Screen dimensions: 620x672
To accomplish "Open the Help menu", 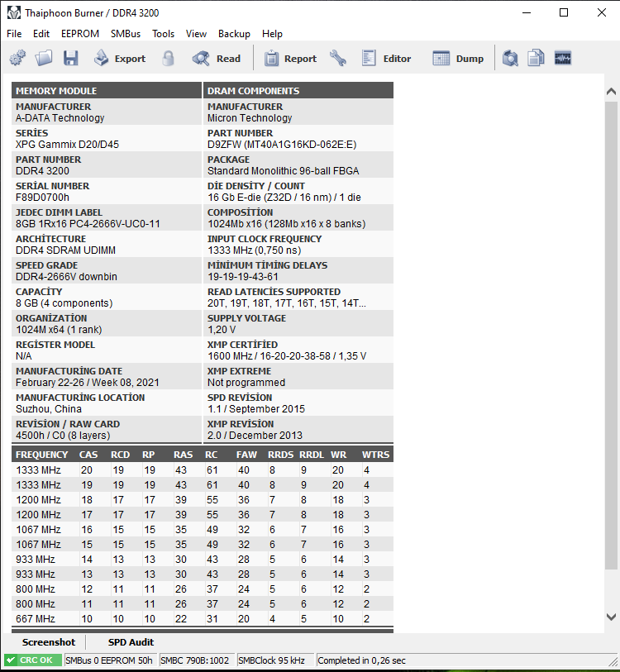I will [272, 34].
